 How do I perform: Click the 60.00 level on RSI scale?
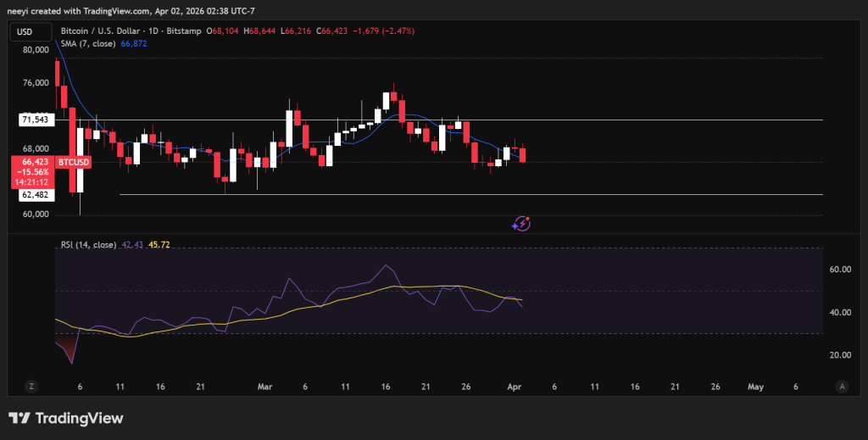point(841,270)
